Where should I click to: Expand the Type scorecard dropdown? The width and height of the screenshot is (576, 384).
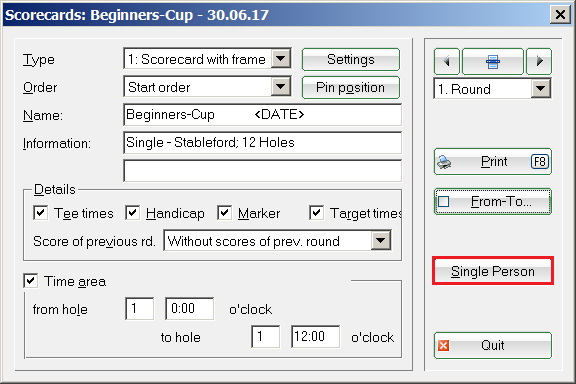tap(281, 58)
